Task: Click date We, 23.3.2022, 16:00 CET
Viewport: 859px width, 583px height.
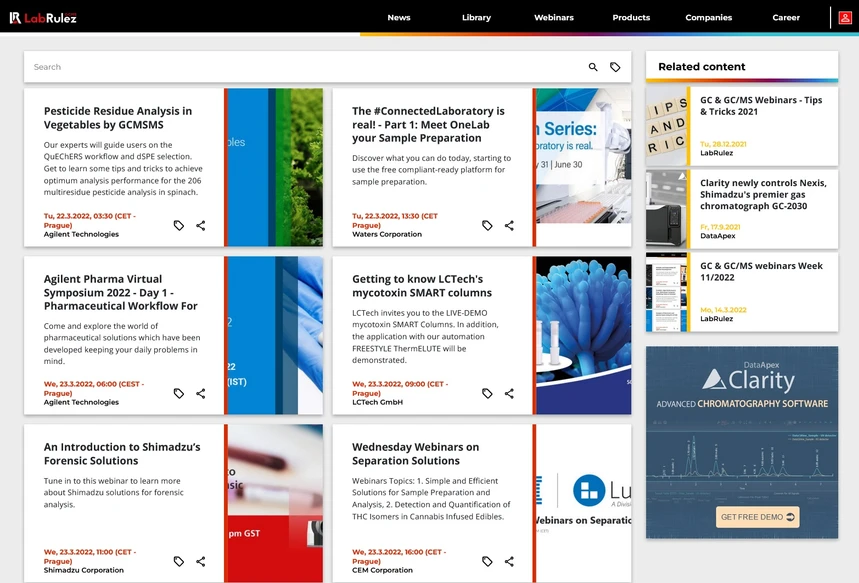Action: point(399,556)
